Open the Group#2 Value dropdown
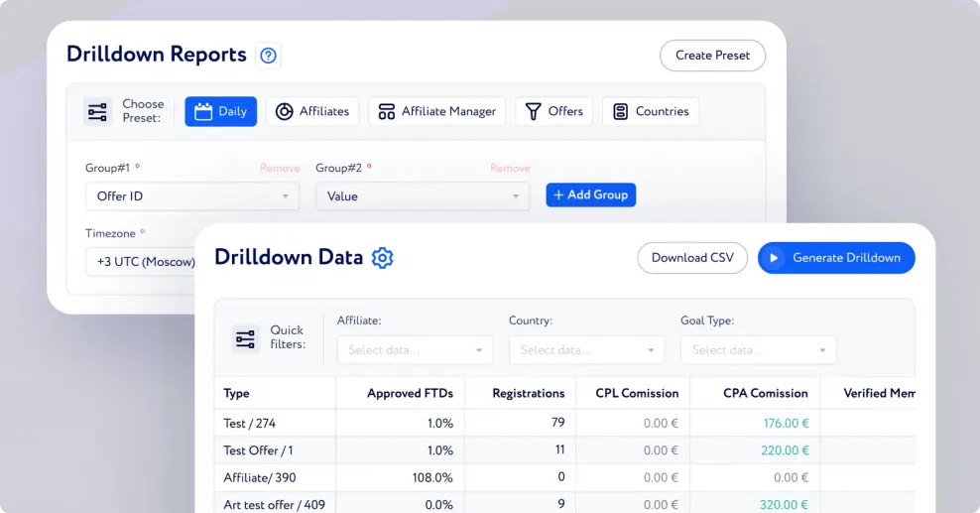The height and width of the screenshot is (513, 980). pyautogui.click(x=423, y=196)
